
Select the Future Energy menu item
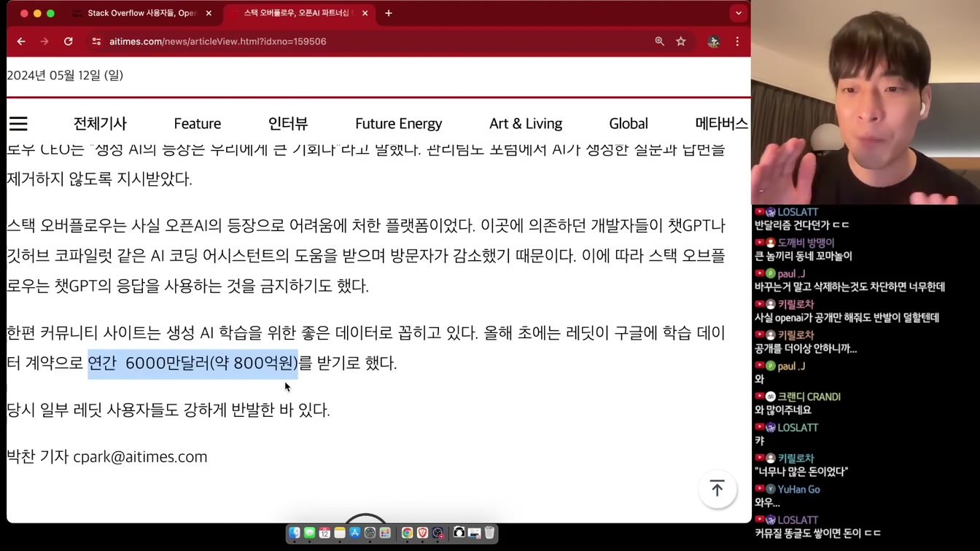click(x=399, y=123)
